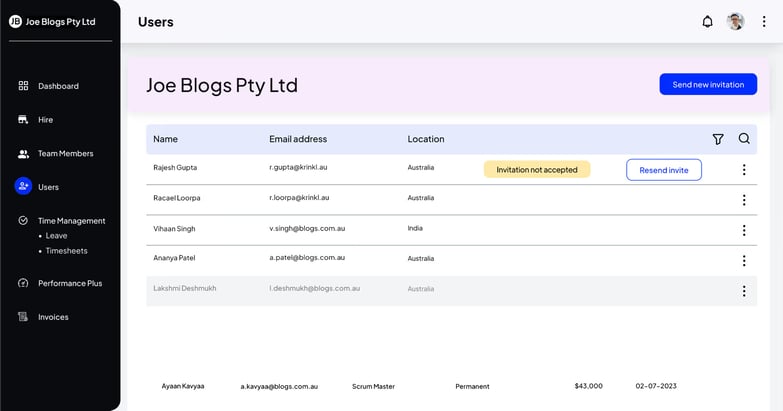Open the user profile avatar

pos(736,22)
